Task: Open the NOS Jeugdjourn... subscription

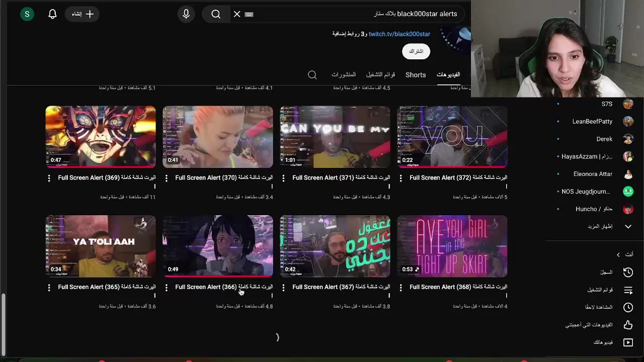Action: [594, 192]
